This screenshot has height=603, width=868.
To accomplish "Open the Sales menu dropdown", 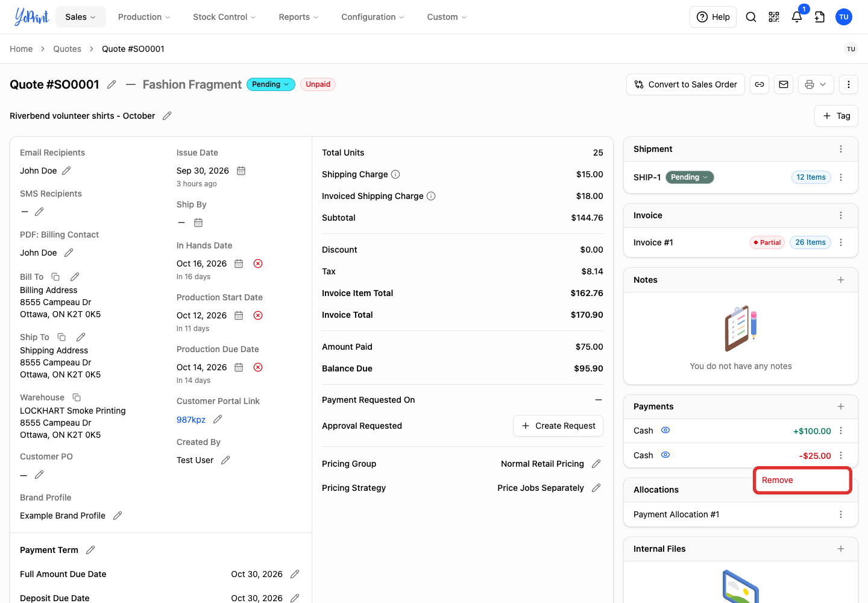I will point(81,17).
